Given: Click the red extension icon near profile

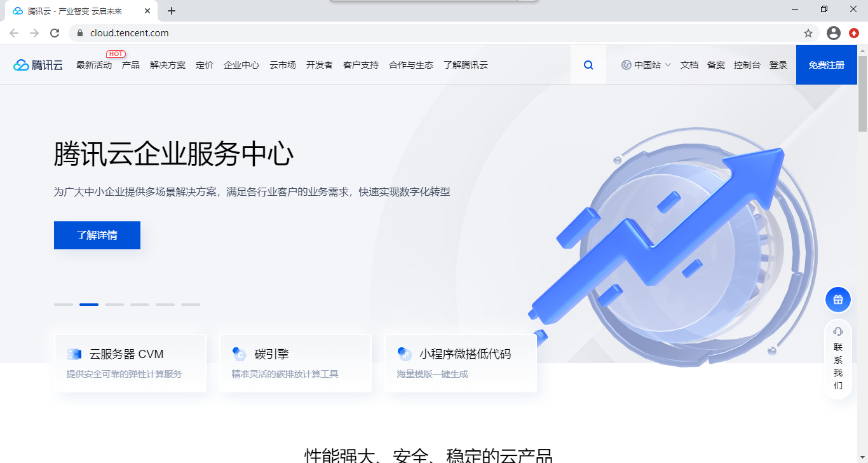Looking at the screenshot, I should click(853, 32).
